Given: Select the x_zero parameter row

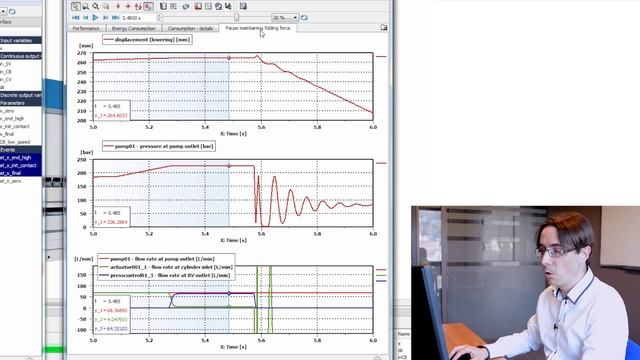Looking at the screenshot, I should pyautogui.click(x=20, y=111).
